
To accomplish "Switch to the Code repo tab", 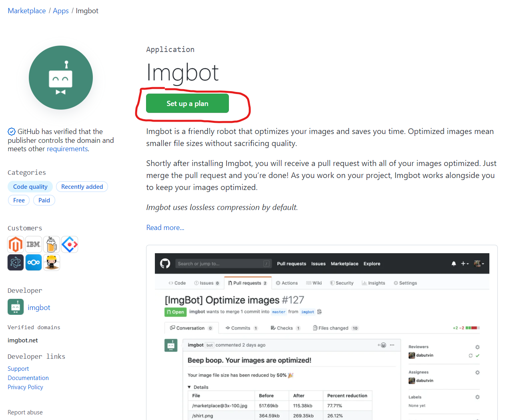I will pyautogui.click(x=177, y=283).
